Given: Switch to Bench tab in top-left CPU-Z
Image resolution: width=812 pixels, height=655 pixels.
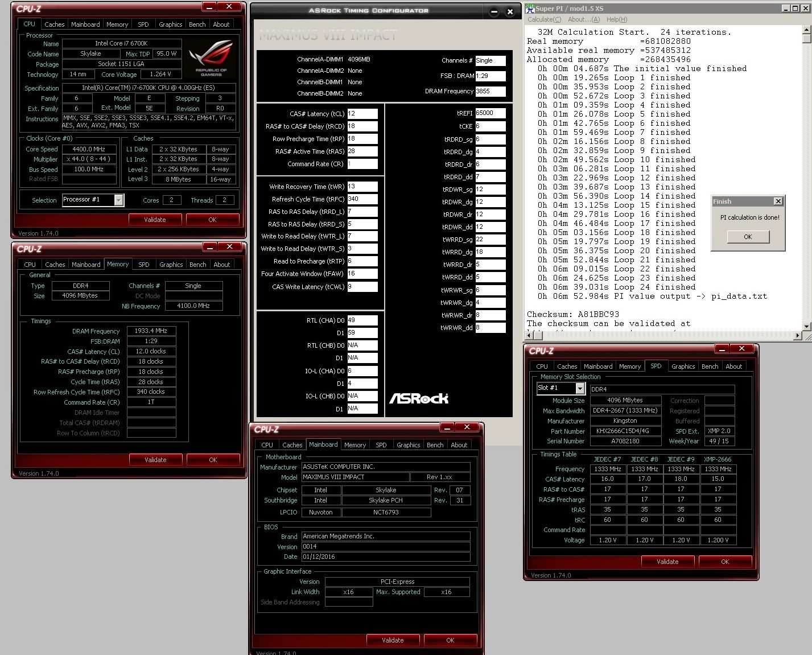Looking at the screenshot, I should 197,24.
